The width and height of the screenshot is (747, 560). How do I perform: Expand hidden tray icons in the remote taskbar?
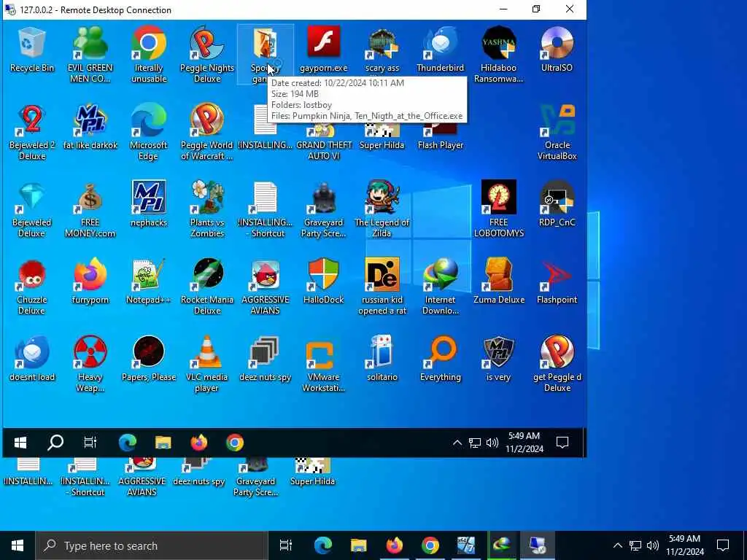[x=457, y=443]
